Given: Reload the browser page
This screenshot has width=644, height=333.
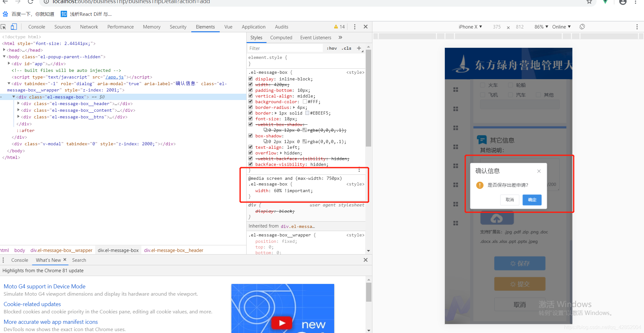Looking at the screenshot, I should [x=30, y=2].
